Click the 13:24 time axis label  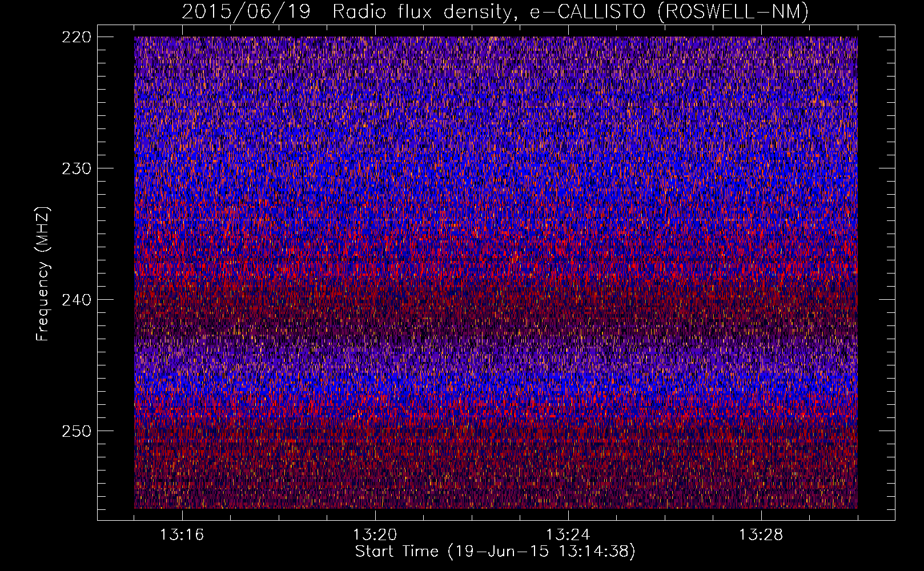point(568,535)
